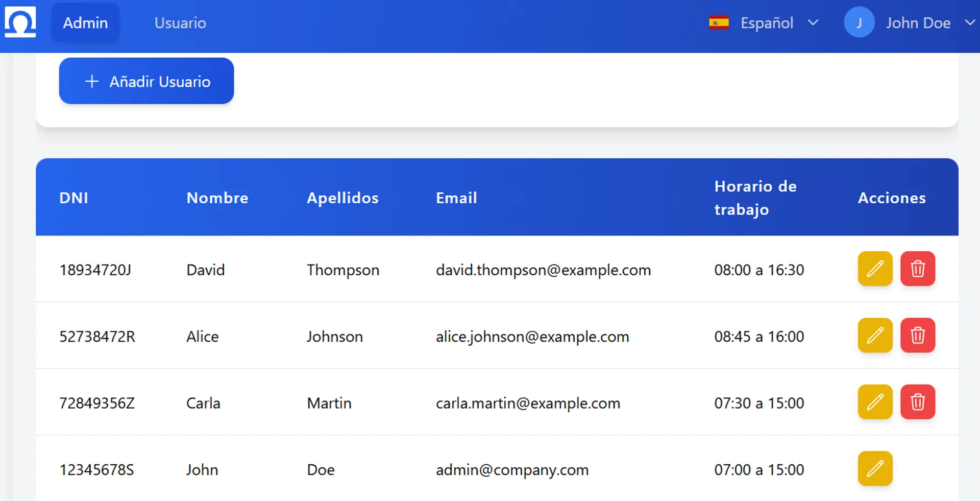
Task: Delete Alice Johnson's user record
Action: (917, 336)
